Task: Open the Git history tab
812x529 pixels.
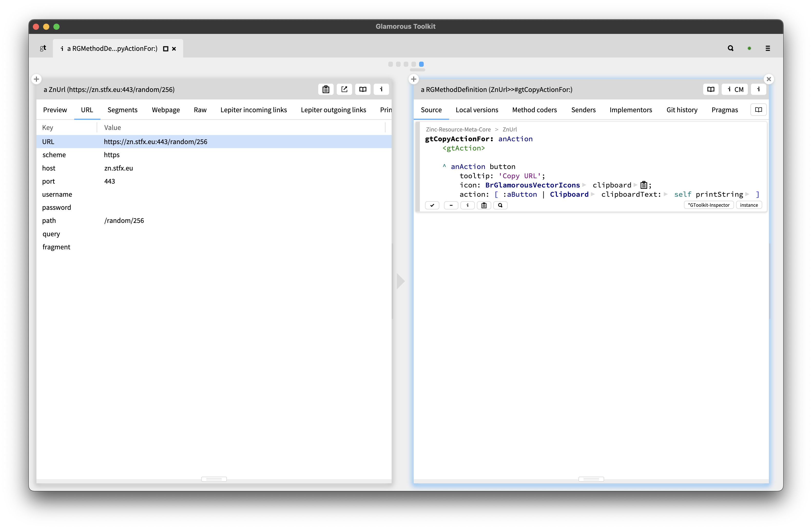Action: (x=682, y=110)
